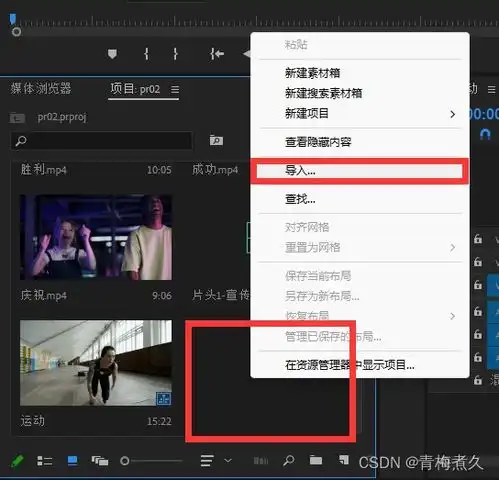Click the project search input field

(101, 141)
